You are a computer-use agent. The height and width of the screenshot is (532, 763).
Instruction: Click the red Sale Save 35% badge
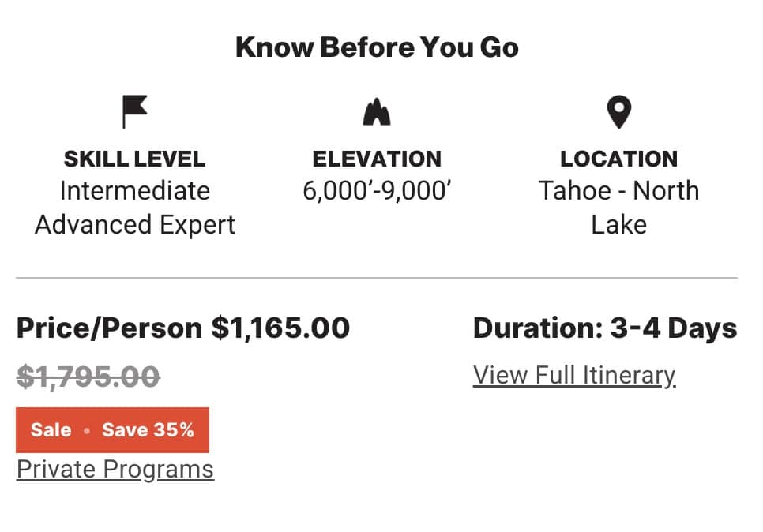tap(112, 430)
